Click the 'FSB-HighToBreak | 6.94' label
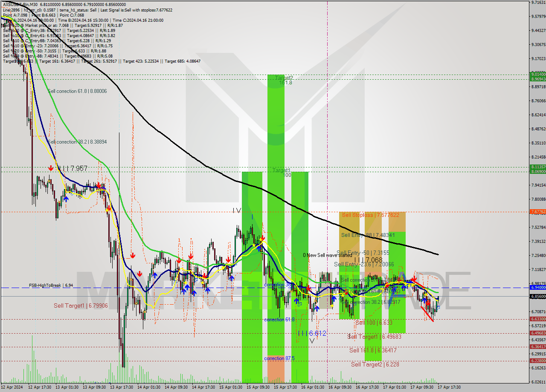Image resolution: width=546 pixels, height=392 pixels. (x=51, y=285)
